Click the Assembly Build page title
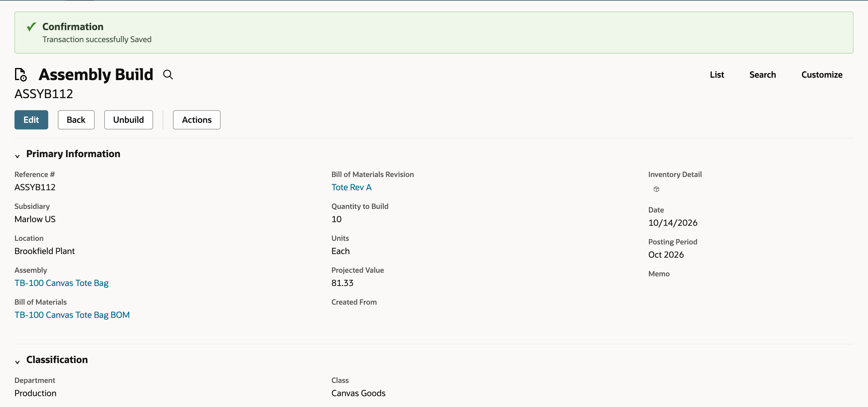 pos(96,74)
